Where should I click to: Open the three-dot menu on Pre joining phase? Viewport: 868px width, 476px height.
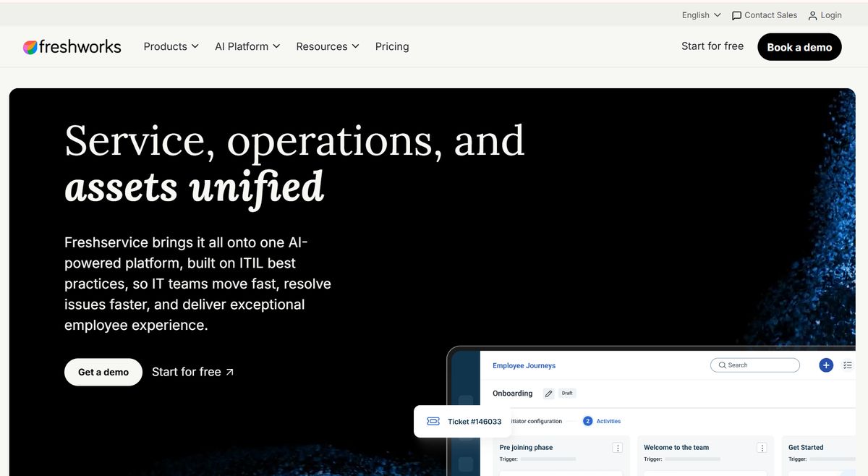click(x=618, y=448)
